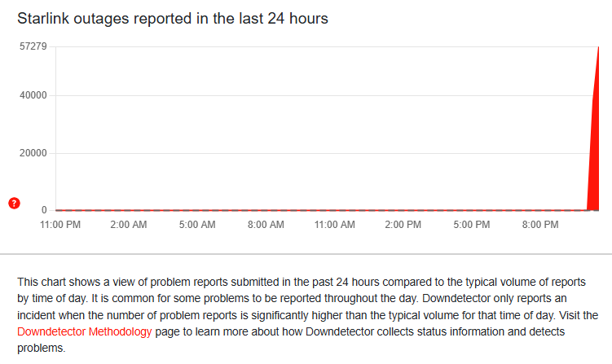Click the 8:00 AM time axis label

pyautogui.click(x=264, y=223)
